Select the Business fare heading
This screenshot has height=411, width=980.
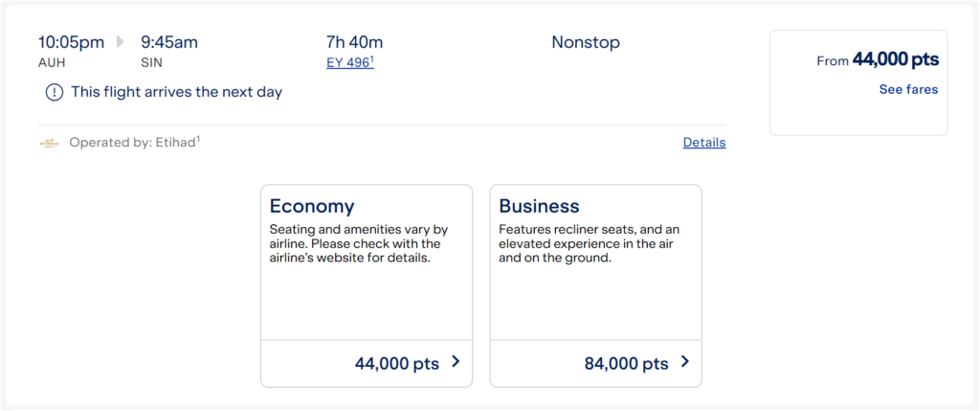pyautogui.click(x=540, y=206)
